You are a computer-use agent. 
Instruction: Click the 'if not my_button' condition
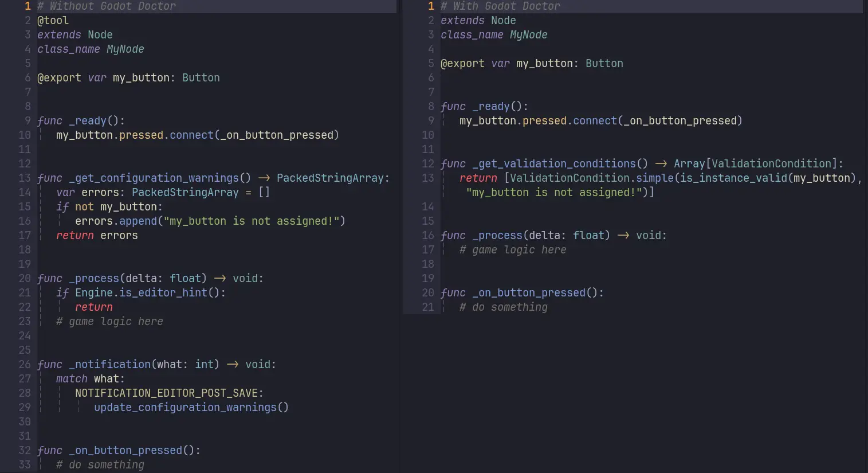point(109,207)
